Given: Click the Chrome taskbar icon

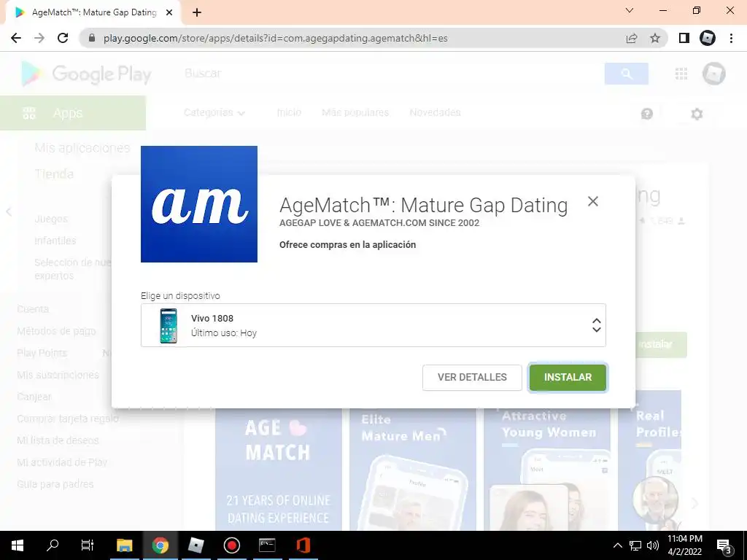Looking at the screenshot, I should click(x=160, y=545).
